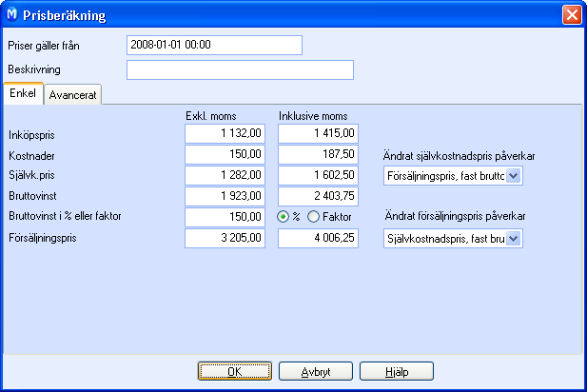
Task: Click Ändrat självkostnadspris påverkar label
Action: click(459, 156)
